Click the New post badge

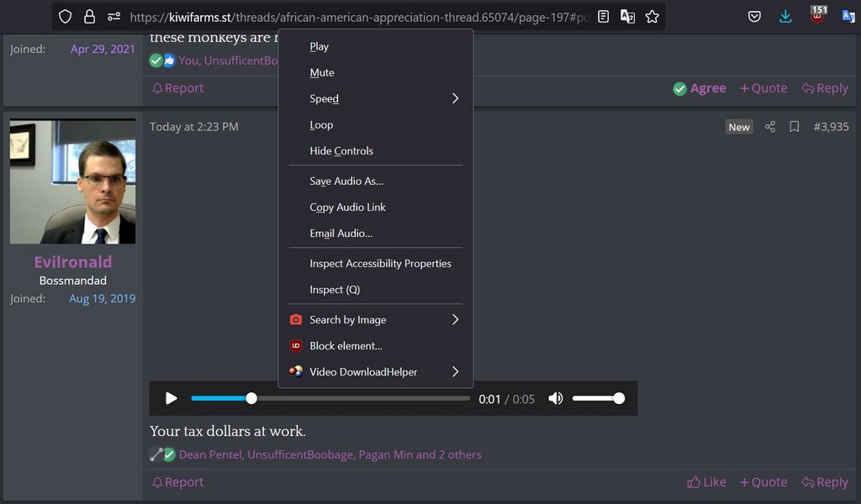point(739,127)
